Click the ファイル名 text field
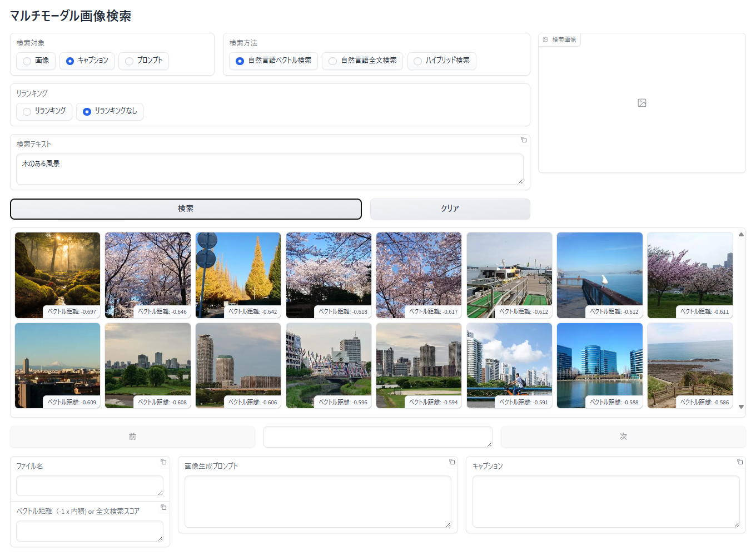 pyautogui.click(x=89, y=485)
